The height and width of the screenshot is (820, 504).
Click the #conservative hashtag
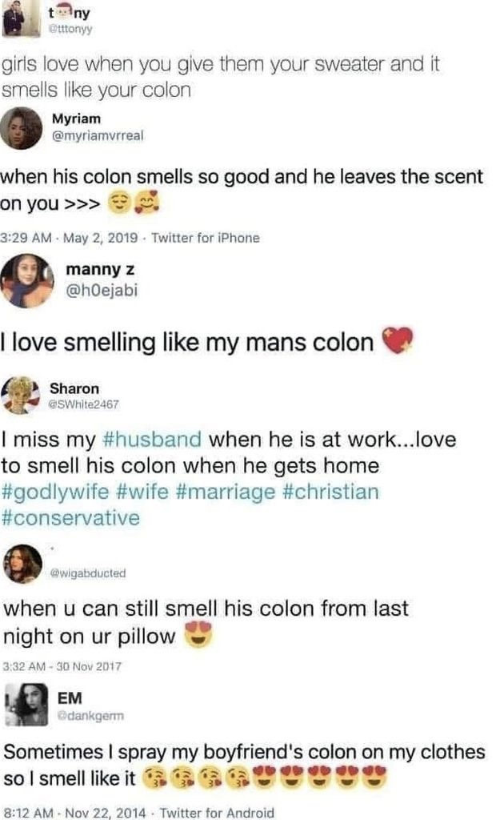click(71, 518)
